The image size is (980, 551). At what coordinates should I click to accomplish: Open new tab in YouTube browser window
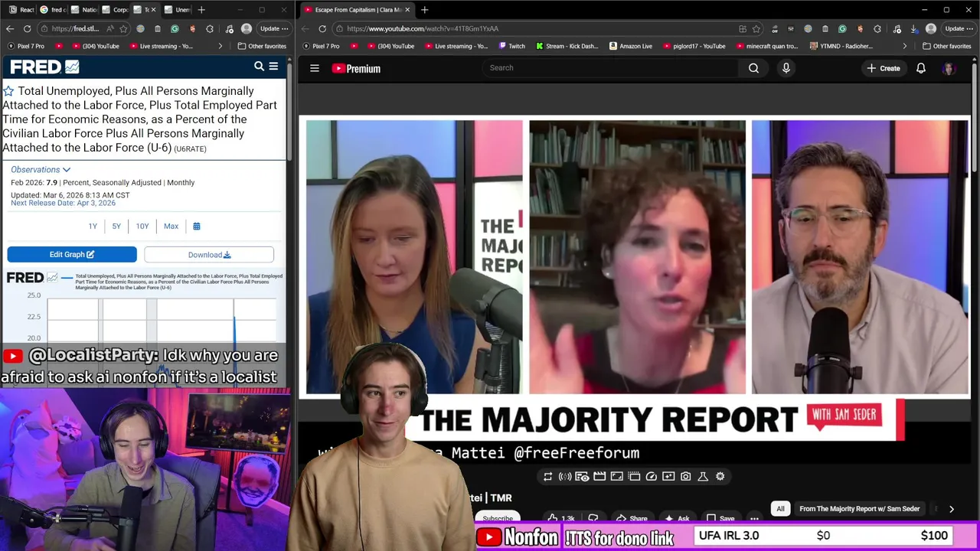pyautogui.click(x=424, y=10)
